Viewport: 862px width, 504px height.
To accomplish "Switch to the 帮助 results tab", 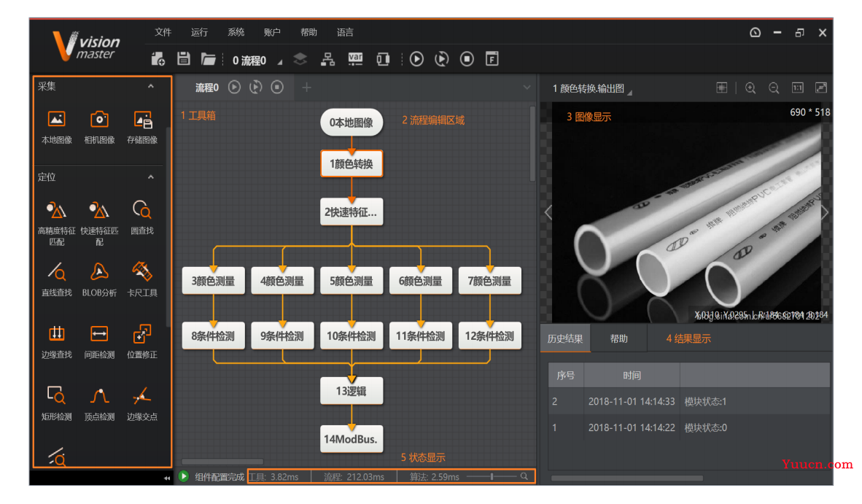I will (x=619, y=338).
